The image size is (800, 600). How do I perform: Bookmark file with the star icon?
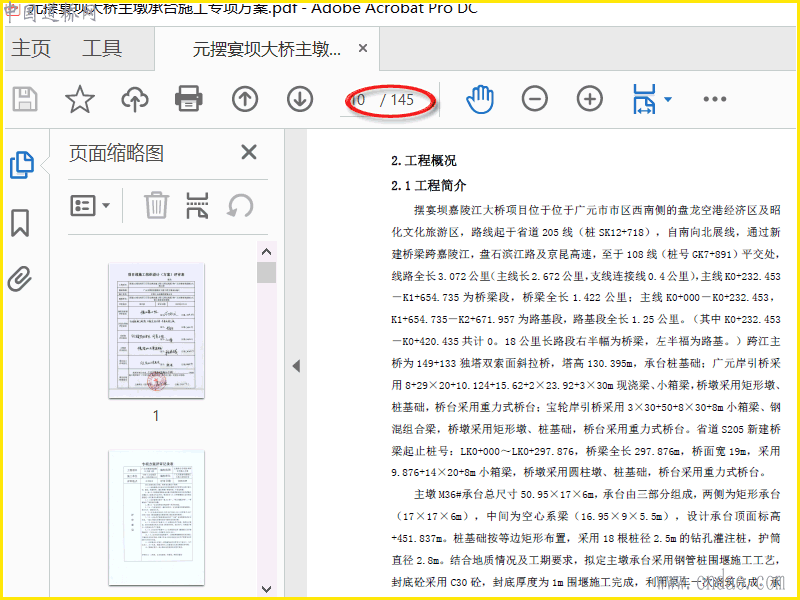(x=80, y=99)
